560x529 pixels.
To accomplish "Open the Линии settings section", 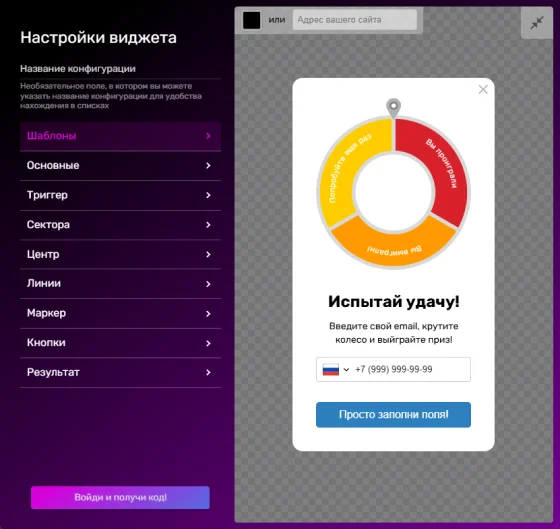I will [x=120, y=284].
